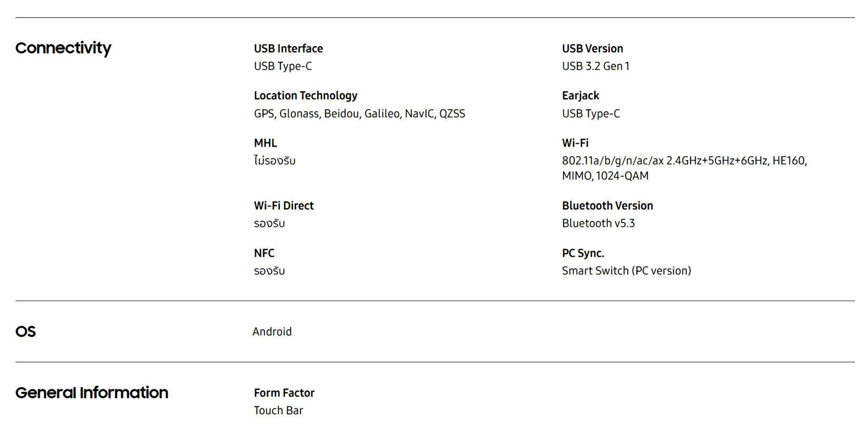Select the USB Interface label
This screenshot has height=432, width=868.
288,48
